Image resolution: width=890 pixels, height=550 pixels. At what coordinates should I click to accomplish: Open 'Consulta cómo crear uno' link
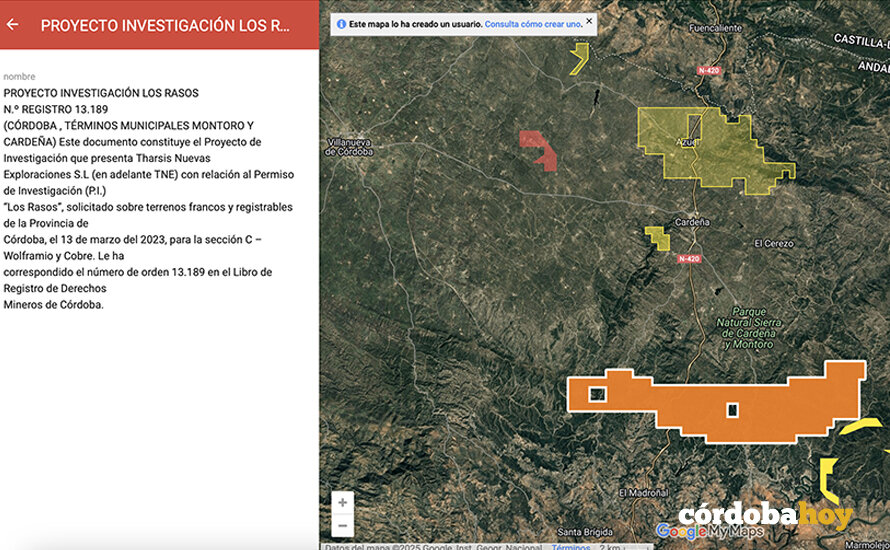coord(533,24)
